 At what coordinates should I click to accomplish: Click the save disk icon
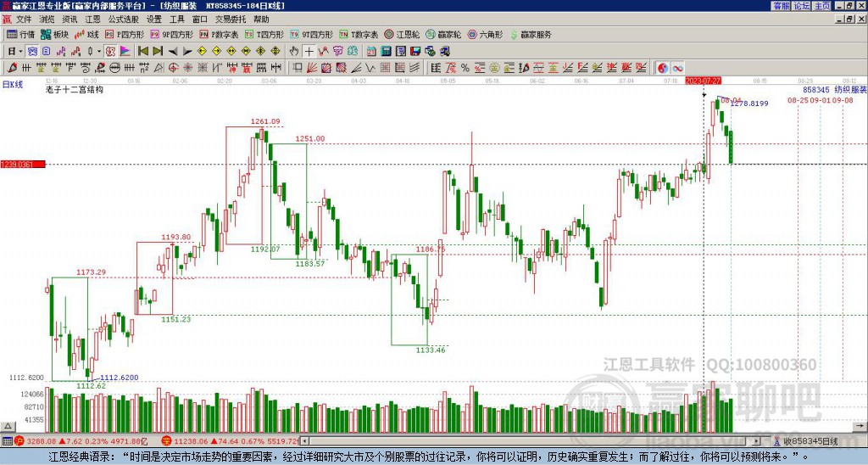(415, 51)
